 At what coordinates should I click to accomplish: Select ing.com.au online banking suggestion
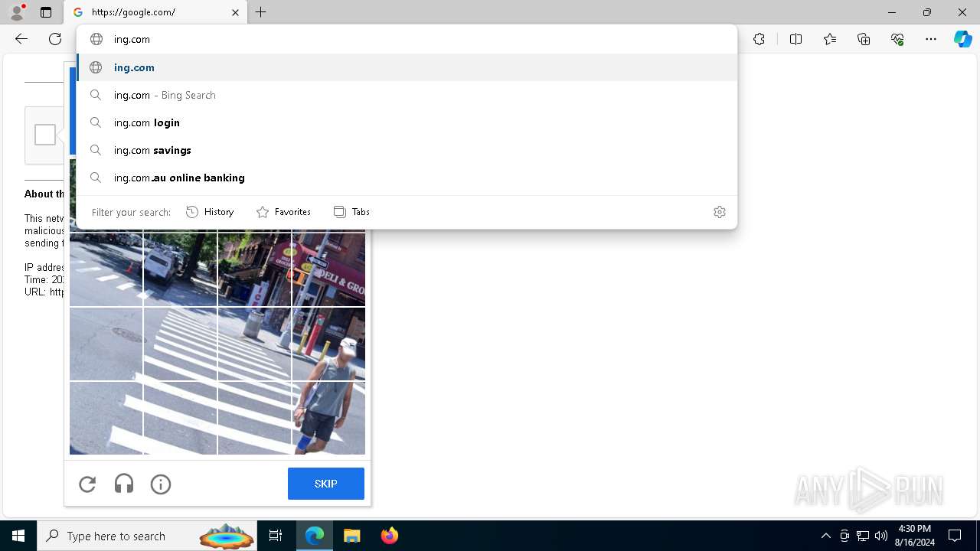[407, 178]
